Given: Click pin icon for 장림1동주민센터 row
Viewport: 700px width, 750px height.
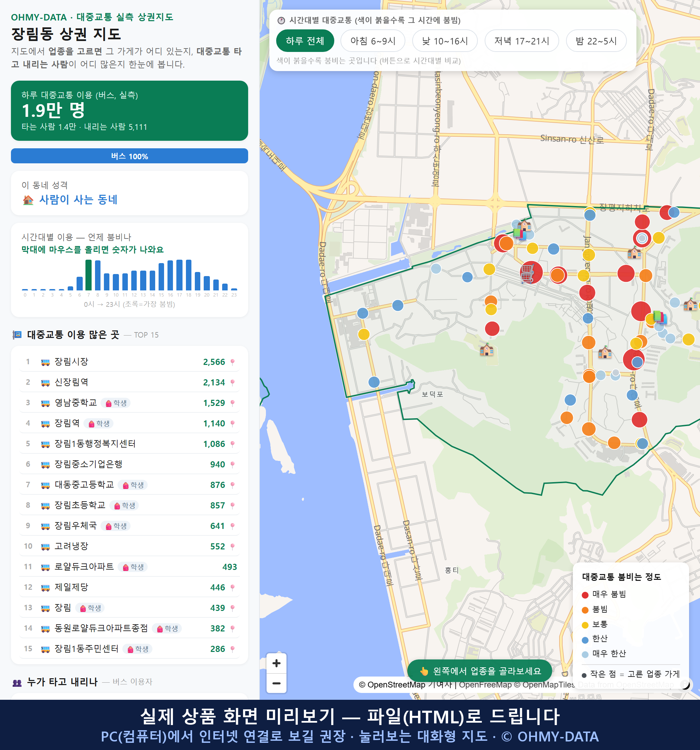Looking at the screenshot, I should coord(232,649).
